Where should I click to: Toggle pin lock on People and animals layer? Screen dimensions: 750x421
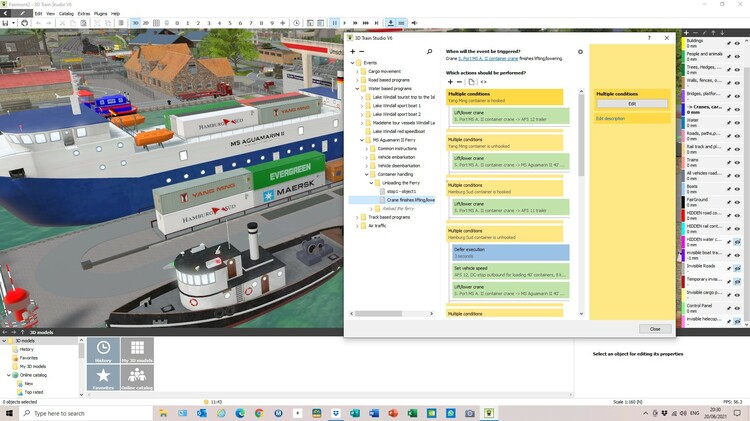pyautogui.click(x=729, y=56)
